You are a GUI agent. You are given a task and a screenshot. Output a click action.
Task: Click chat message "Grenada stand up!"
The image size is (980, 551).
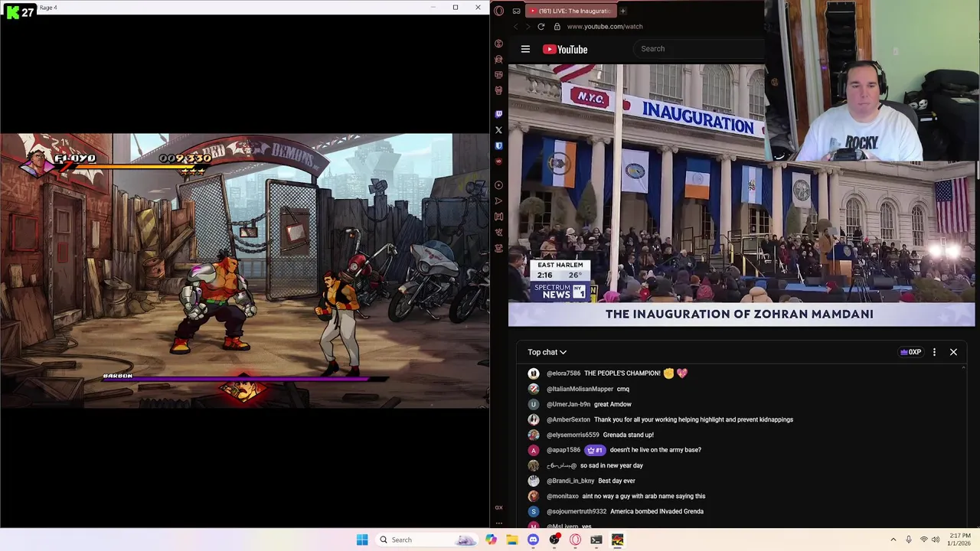pyautogui.click(x=629, y=435)
